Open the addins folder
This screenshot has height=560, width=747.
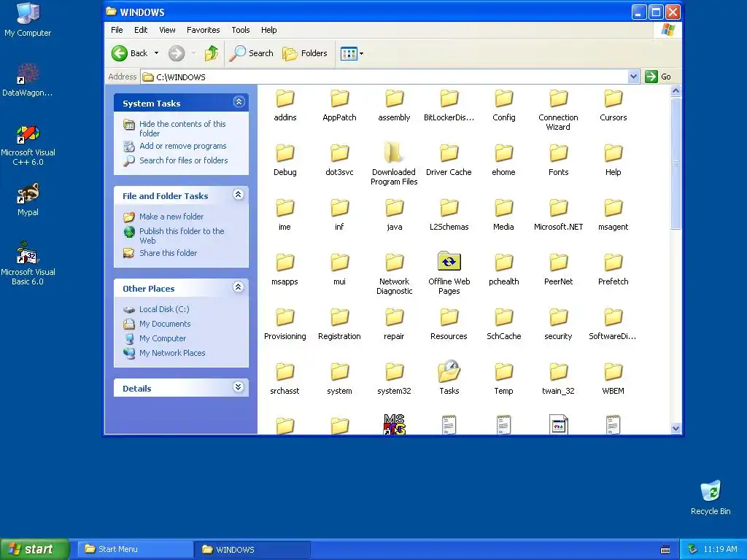[285, 106]
